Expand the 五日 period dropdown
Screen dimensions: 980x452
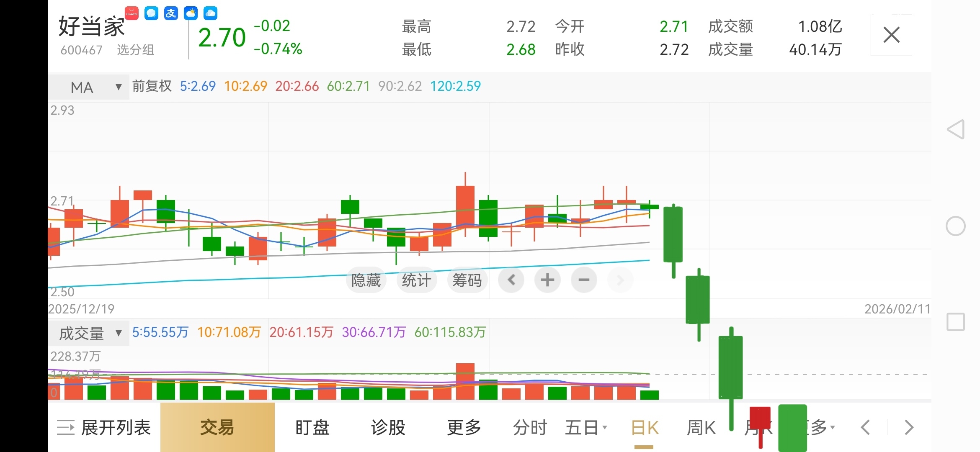pos(585,427)
